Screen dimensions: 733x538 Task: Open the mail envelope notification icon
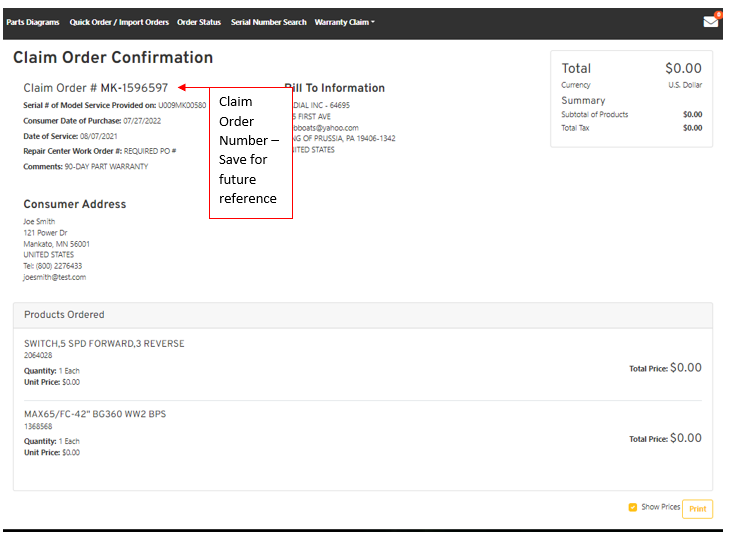(711, 22)
